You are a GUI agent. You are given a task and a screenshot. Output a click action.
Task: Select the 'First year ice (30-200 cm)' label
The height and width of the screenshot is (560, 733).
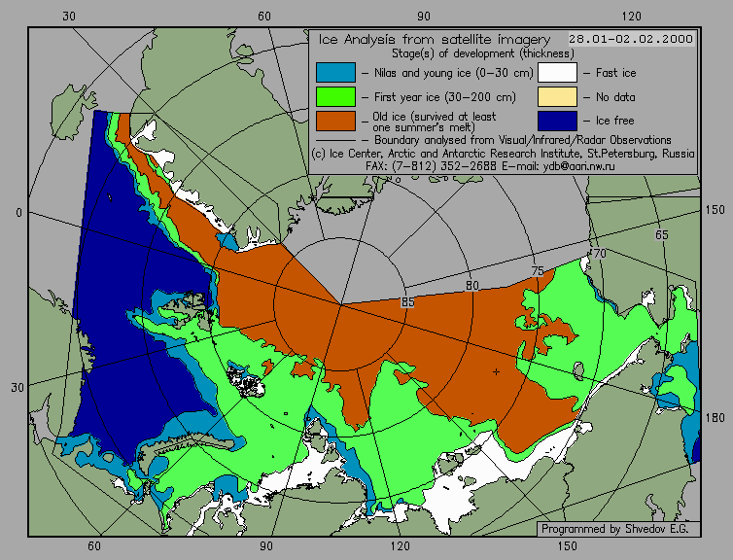(445, 97)
